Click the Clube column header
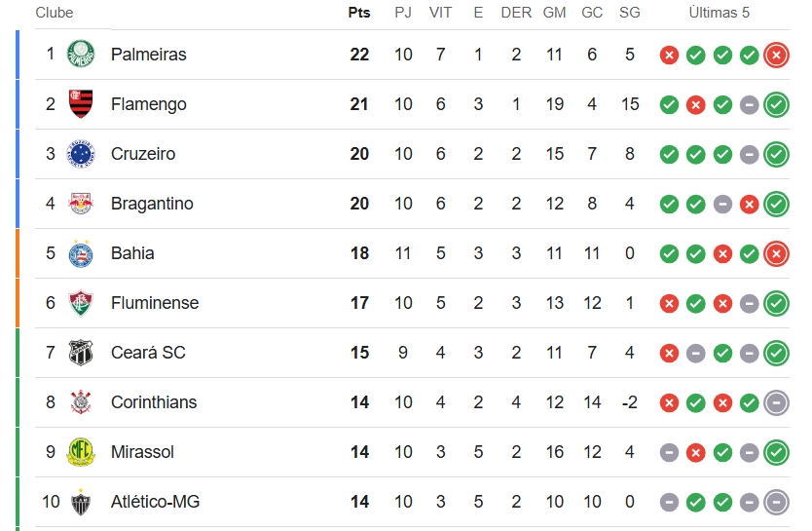812x531 pixels. click(55, 13)
